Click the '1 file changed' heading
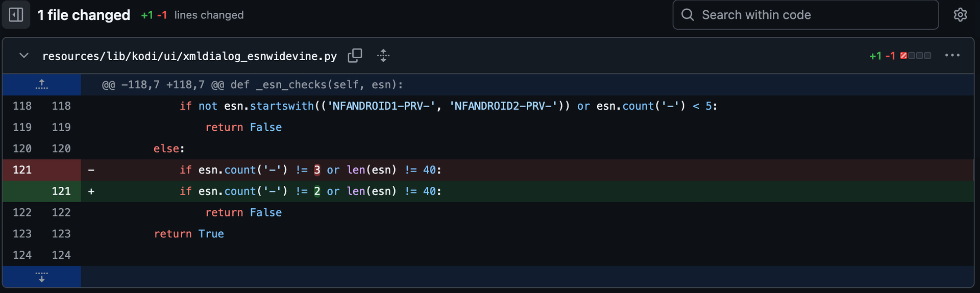Viewport: 980px width, 293px height. pos(84,15)
